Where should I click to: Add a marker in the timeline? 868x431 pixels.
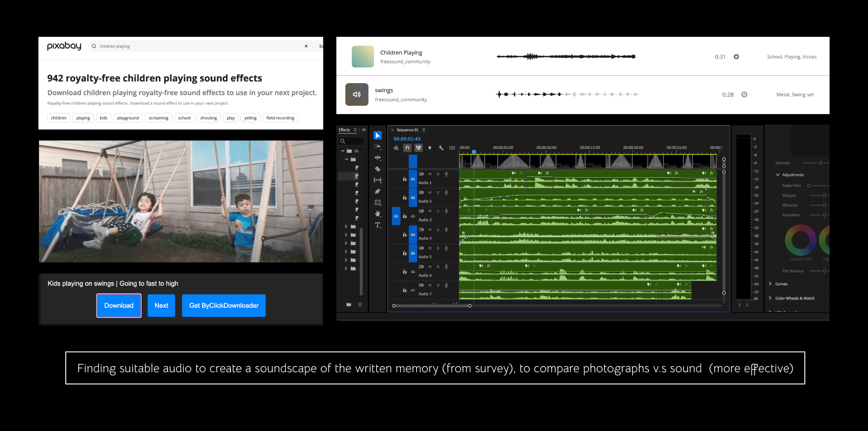coord(430,148)
